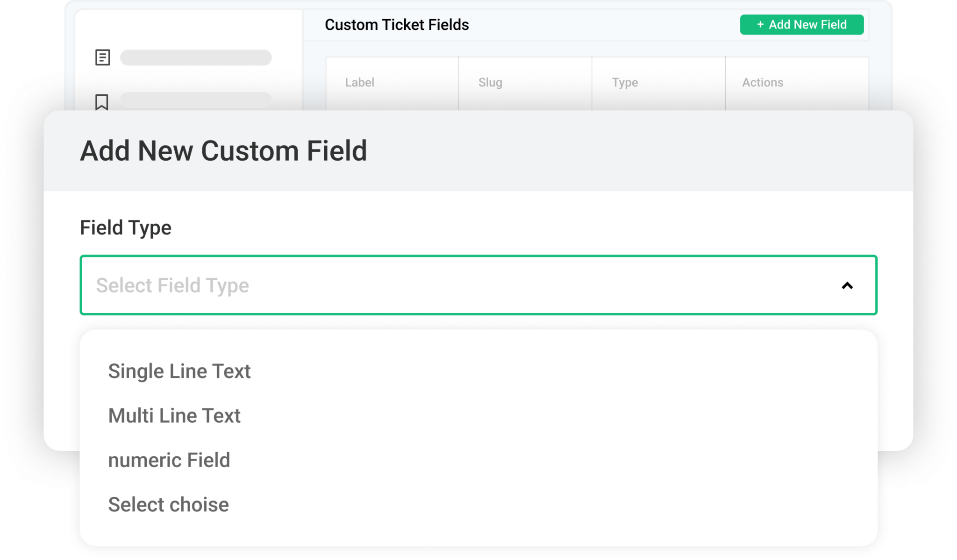957x560 pixels.
Task: Click the Custom Ticket Fields heading
Action: pos(397,25)
